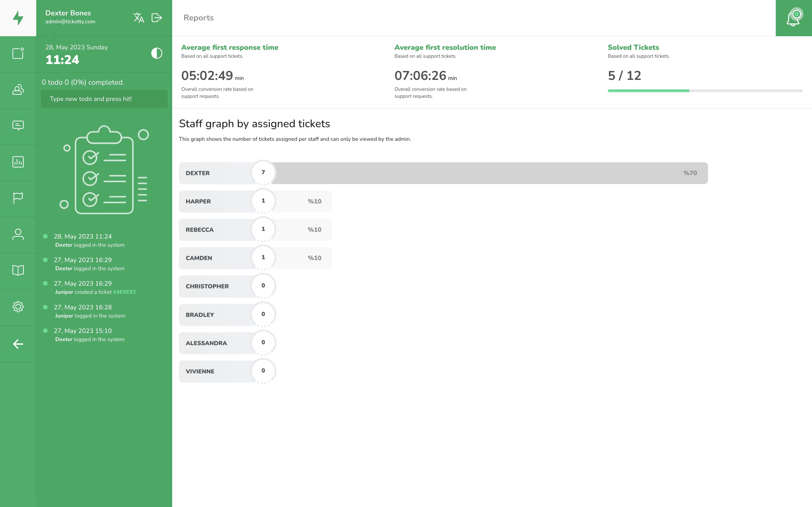The image size is (812, 507).
Task: Click the logout icon
Action: point(157,18)
